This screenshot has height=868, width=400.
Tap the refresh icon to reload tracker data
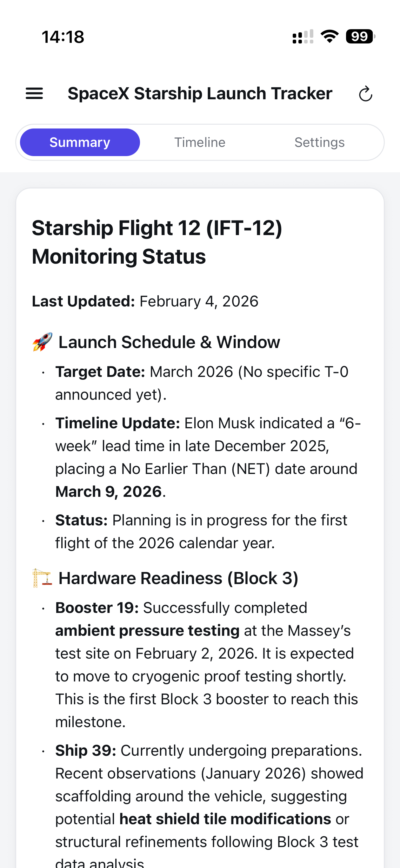click(366, 94)
